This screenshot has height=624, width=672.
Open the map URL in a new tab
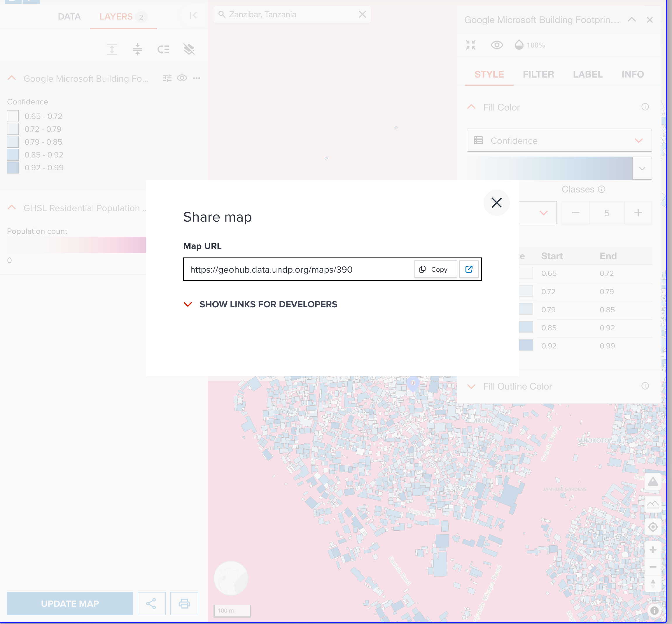point(469,269)
